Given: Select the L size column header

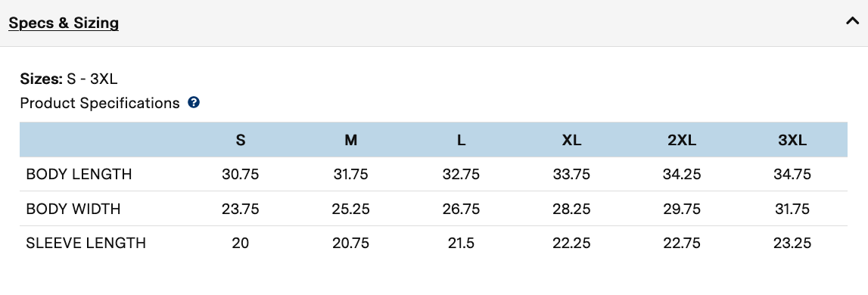Looking at the screenshot, I should (461, 140).
